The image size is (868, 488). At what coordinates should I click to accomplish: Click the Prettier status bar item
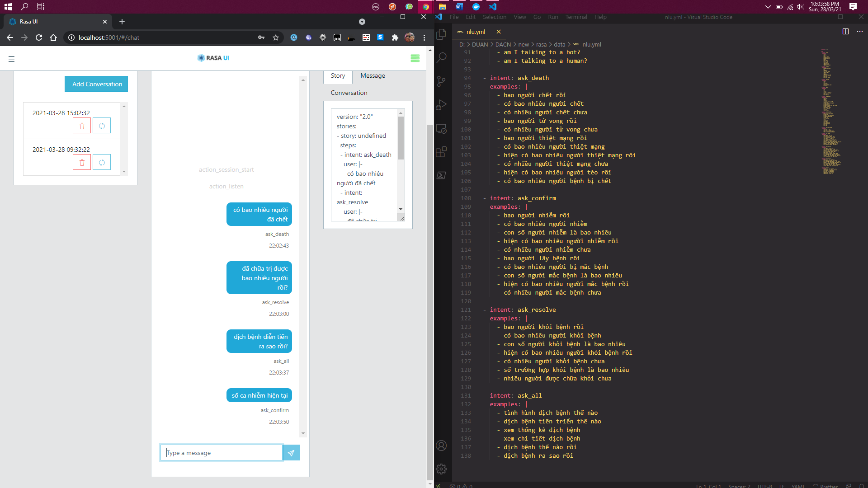(x=826, y=486)
